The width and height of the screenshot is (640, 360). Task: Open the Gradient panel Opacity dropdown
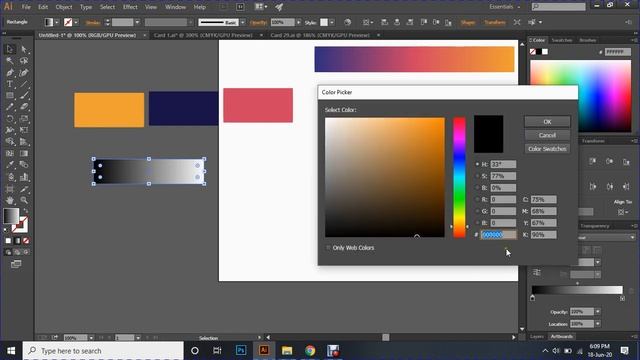pyautogui.click(x=598, y=312)
